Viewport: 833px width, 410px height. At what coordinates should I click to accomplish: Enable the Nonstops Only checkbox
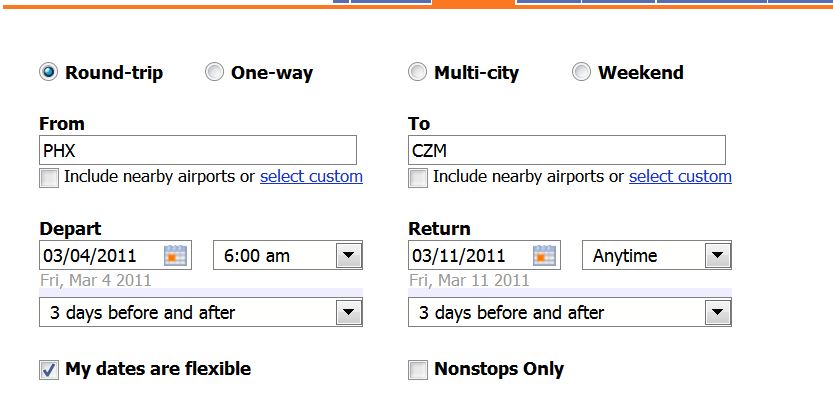[x=418, y=370]
